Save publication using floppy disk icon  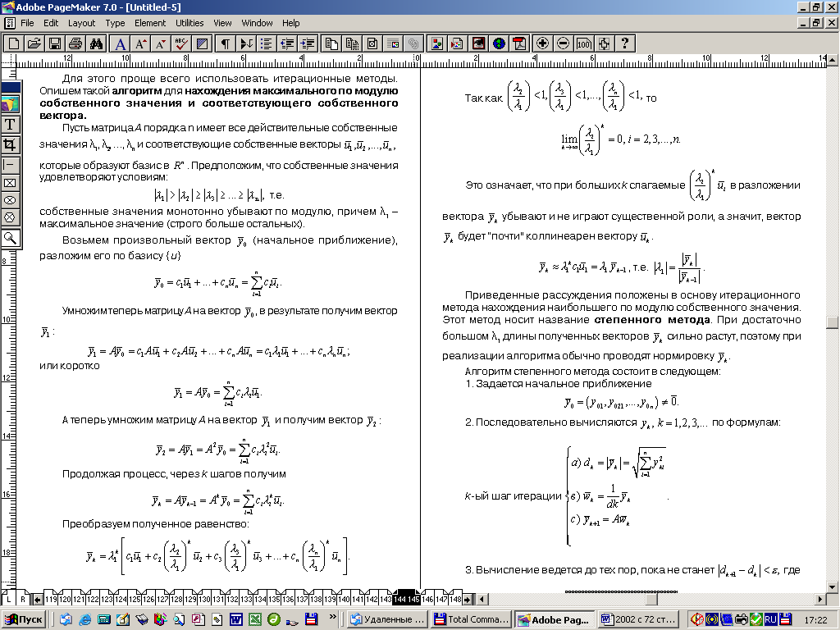pyautogui.click(x=55, y=43)
